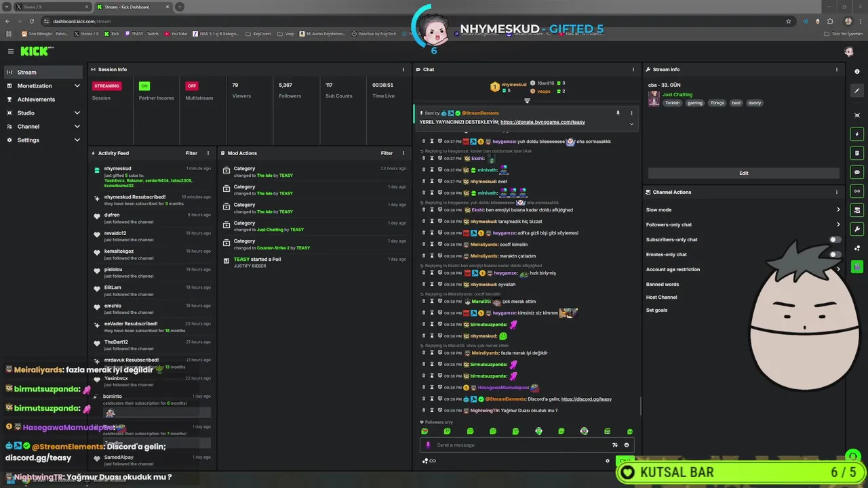Viewport: 868px width, 488px height.
Task: Click Host Channel in Channel Actions
Action: point(662,297)
